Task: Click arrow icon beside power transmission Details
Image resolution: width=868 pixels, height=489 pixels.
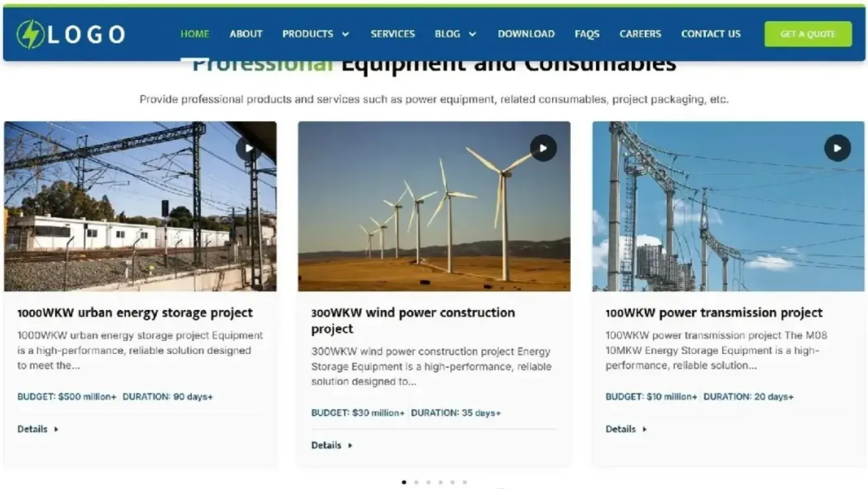Action: click(x=644, y=429)
